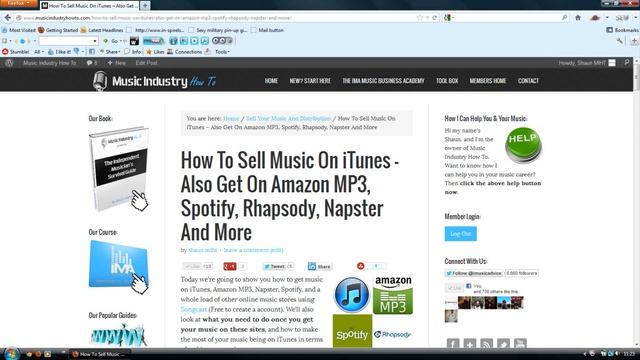Viewport: 640px width, 360px height.
Task: Open the grey Google plus icon in sidebar
Action: (x=470, y=343)
